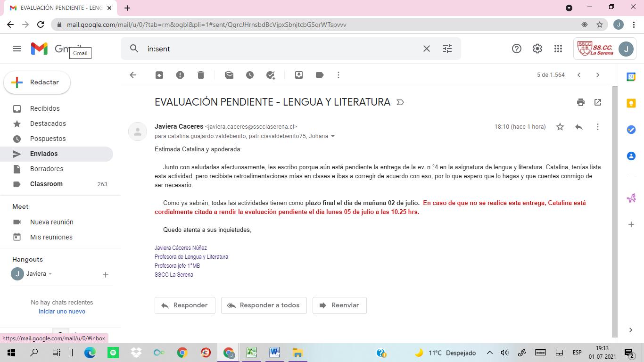Open email in new window
This screenshot has width=644, height=362.
click(x=598, y=102)
